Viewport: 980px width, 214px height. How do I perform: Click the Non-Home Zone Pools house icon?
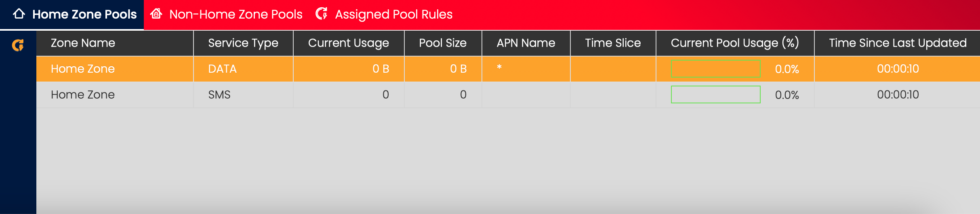tap(156, 14)
